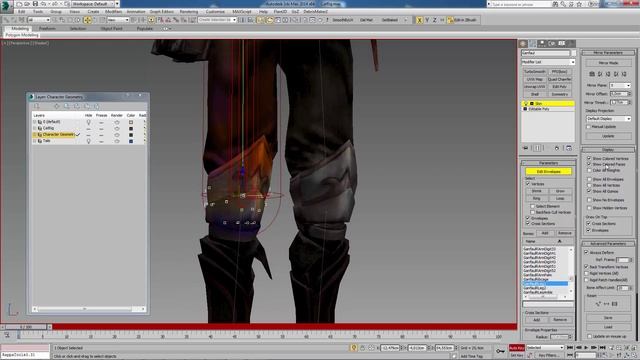This screenshot has width=640, height=360.
Task: Click Go to Start playback icon
Action: (x=570, y=348)
